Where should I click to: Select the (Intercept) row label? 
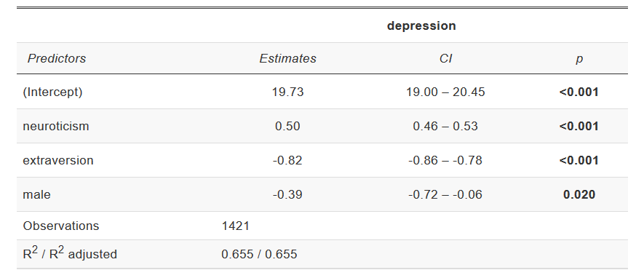(x=52, y=92)
